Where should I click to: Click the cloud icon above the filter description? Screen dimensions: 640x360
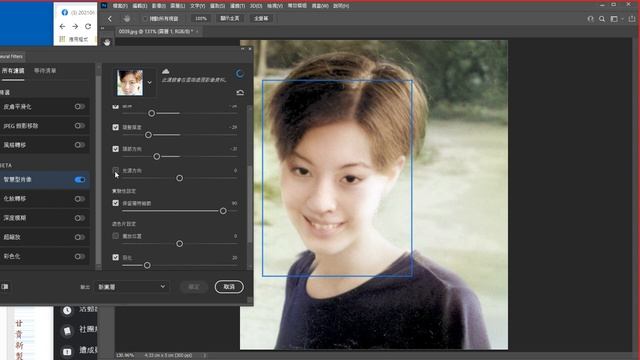pos(165,71)
